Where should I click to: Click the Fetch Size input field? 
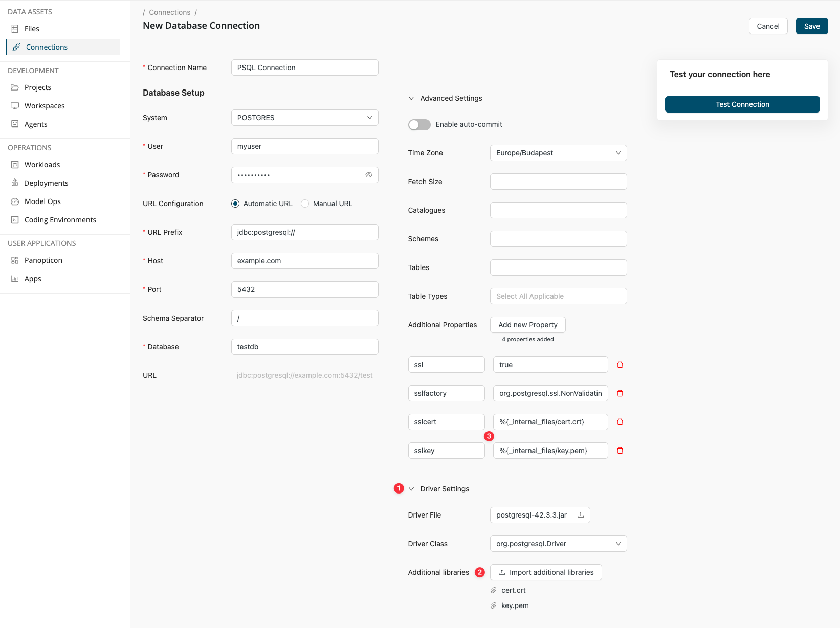[x=558, y=182]
